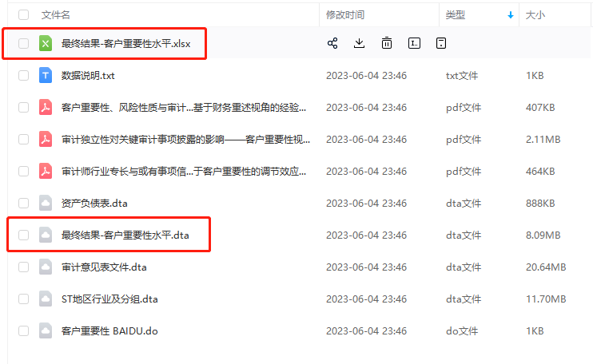Viewport: 593px width, 364px height.
Task: Open 最终结果-客户重要性水平.dta file
Action: pos(125,235)
